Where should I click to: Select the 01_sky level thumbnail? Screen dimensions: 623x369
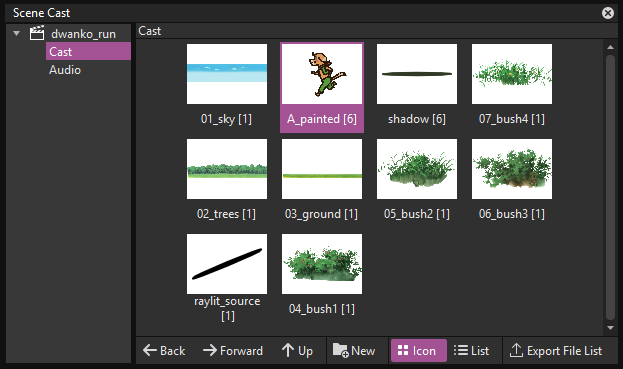tap(227, 74)
